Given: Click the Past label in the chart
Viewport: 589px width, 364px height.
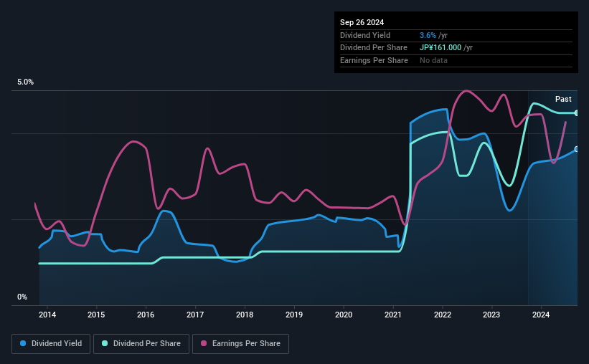Looking at the screenshot, I should click(563, 99).
